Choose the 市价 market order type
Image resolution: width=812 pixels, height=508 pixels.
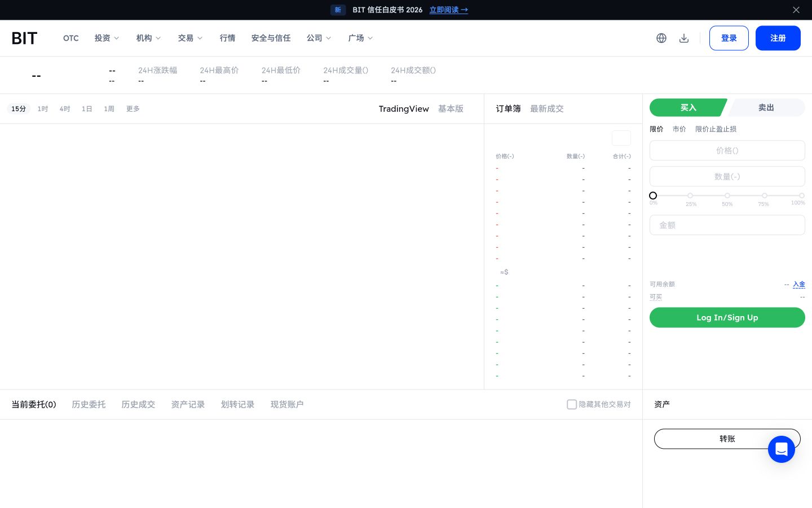pyautogui.click(x=679, y=129)
